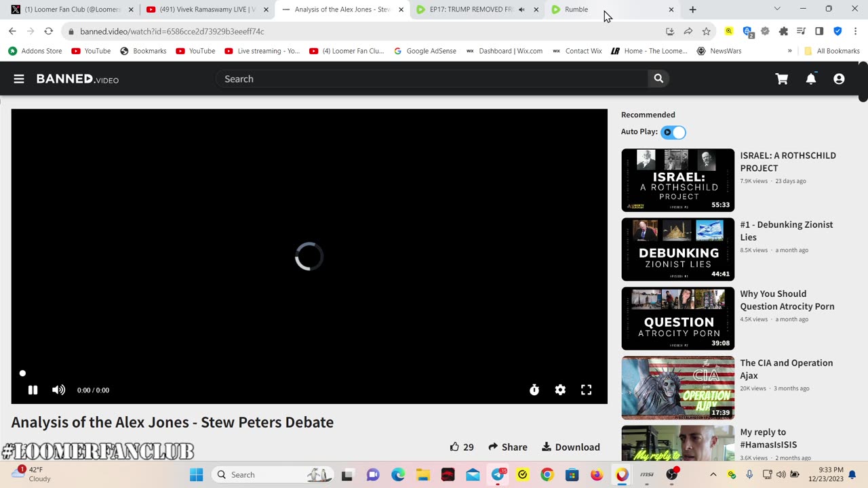This screenshot has height=488, width=868.
Task: Open Addons Store bookmark
Action: 35,51
